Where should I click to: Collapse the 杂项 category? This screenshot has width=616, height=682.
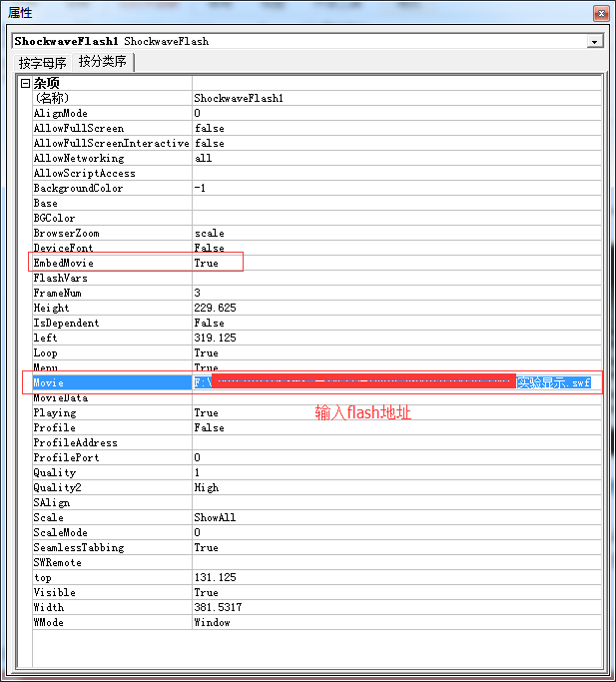(x=25, y=83)
